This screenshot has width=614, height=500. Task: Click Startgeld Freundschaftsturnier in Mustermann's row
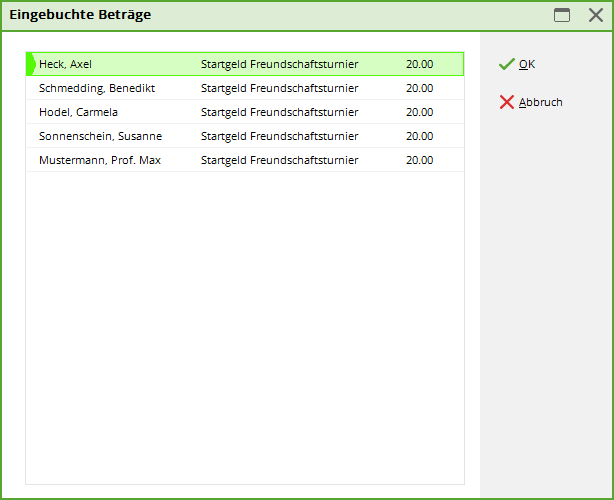tap(279, 160)
